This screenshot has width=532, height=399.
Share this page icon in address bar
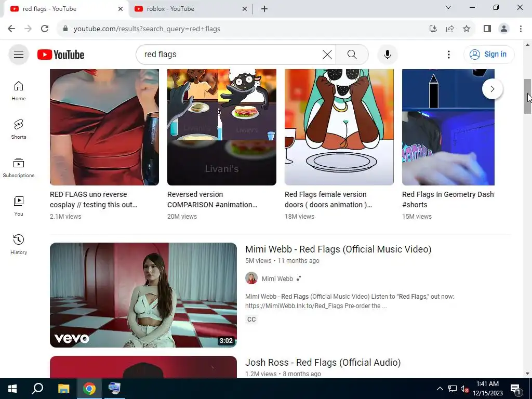pyautogui.click(x=450, y=29)
